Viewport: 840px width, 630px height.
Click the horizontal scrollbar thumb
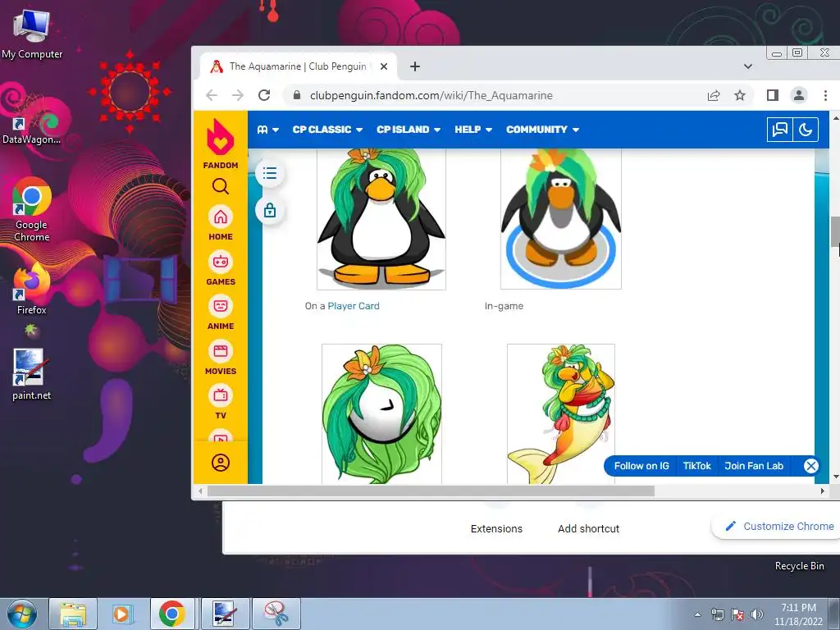(431, 491)
